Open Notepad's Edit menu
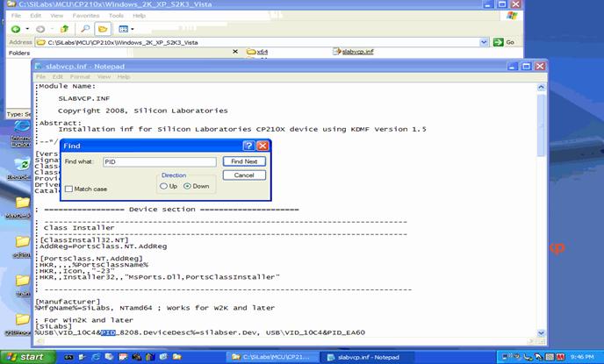 click(x=57, y=77)
